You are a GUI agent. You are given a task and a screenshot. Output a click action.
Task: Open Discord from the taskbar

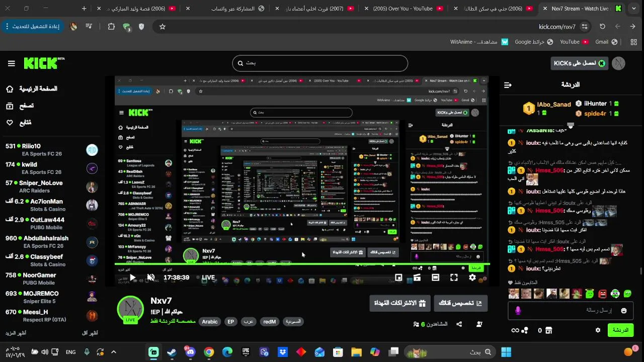190,352
